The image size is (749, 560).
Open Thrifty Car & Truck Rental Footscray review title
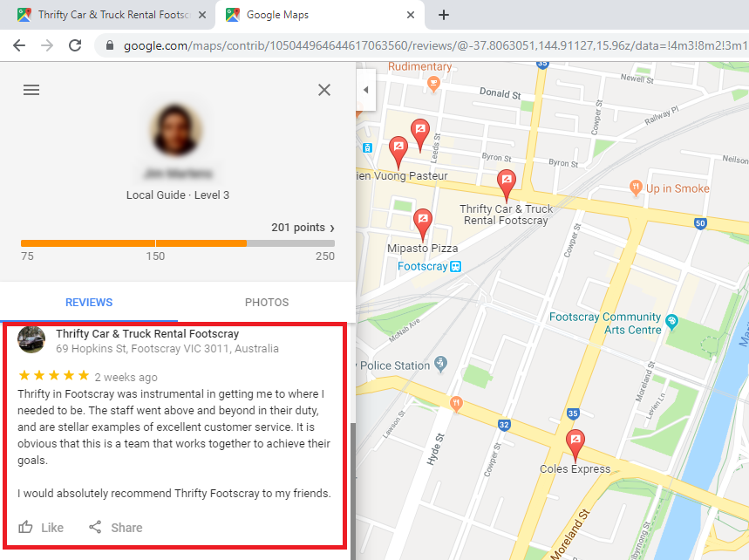coord(147,333)
